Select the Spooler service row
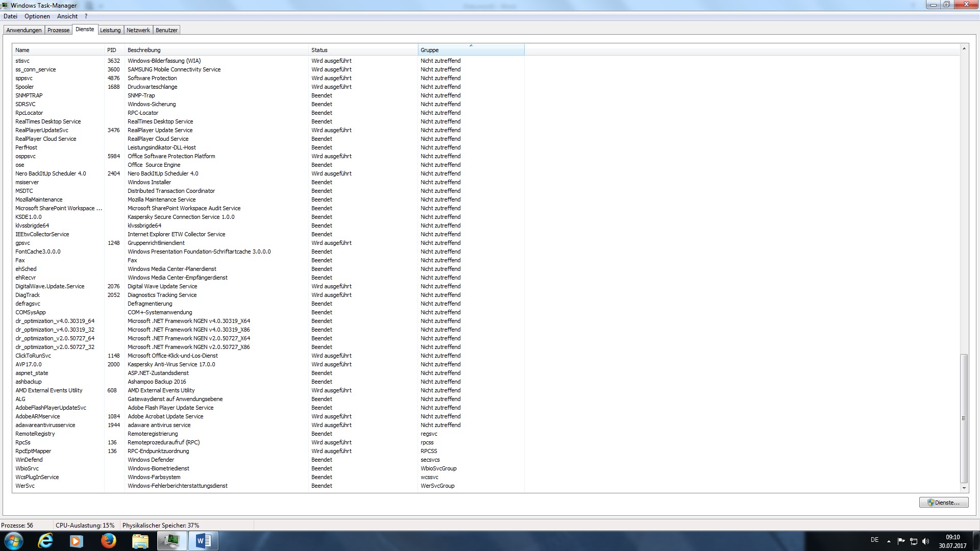The width and height of the screenshot is (980, 551). pyautogui.click(x=268, y=87)
